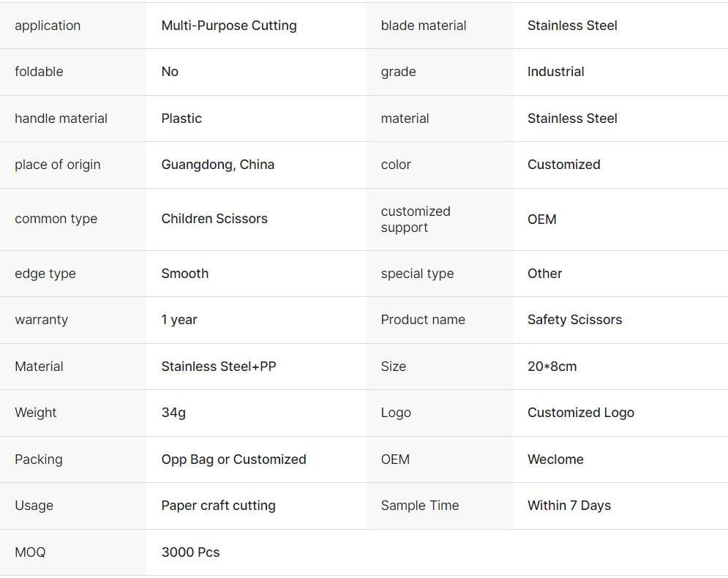
Task: Select the 'foldable' attribute label
Action: (x=39, y=72)
